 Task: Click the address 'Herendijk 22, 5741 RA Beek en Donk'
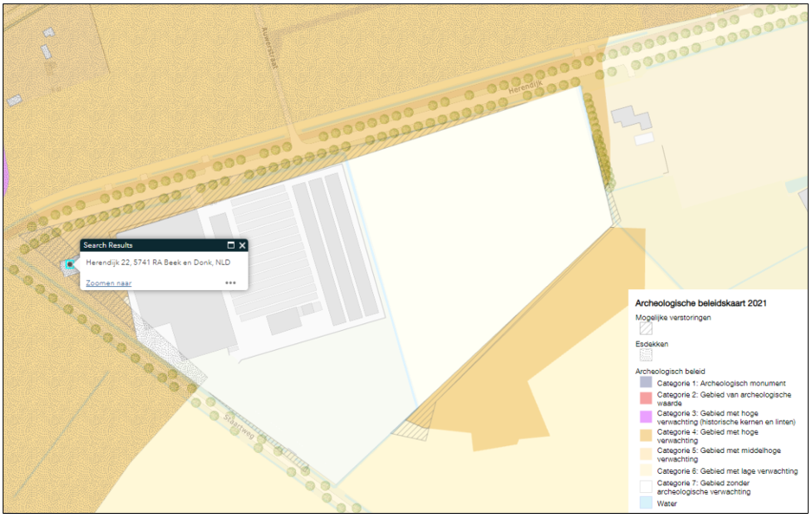coord(158,262)
